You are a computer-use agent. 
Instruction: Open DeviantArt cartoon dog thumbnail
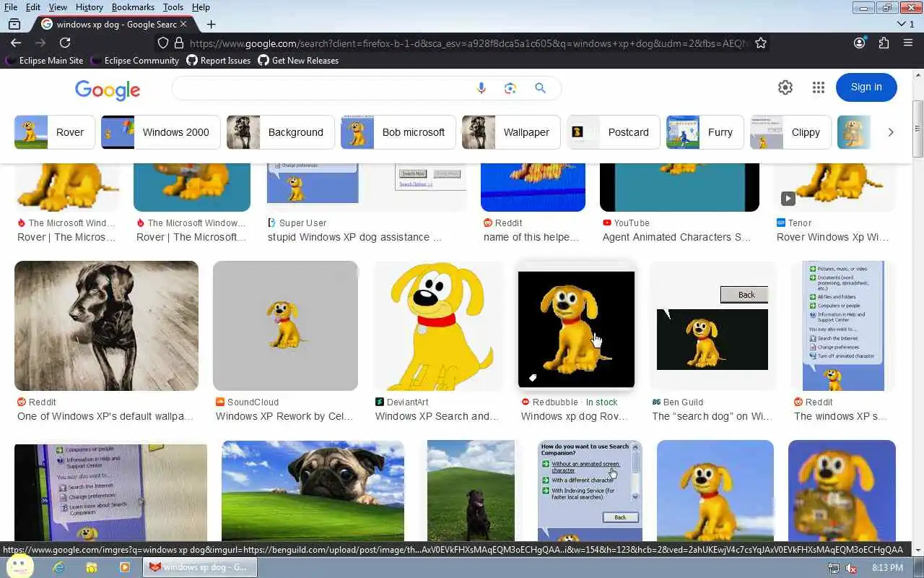(439, 326)
